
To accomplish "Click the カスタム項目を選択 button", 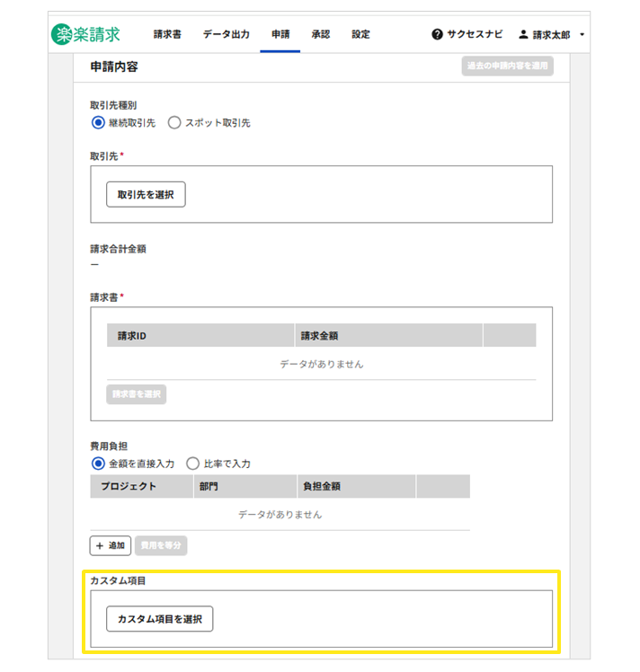I will point(159,619).
